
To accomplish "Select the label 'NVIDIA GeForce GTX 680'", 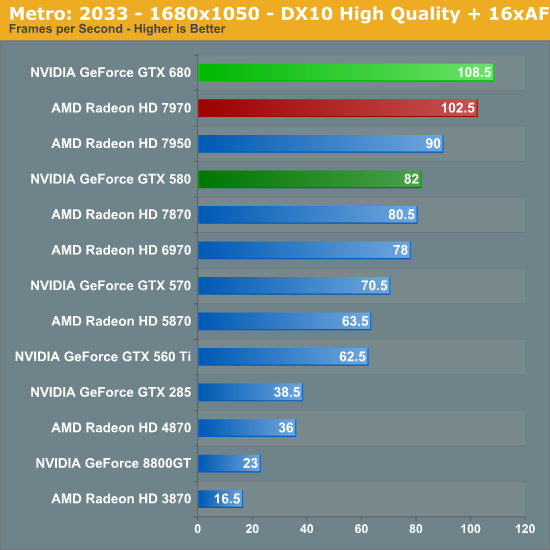I will (110, 73).
